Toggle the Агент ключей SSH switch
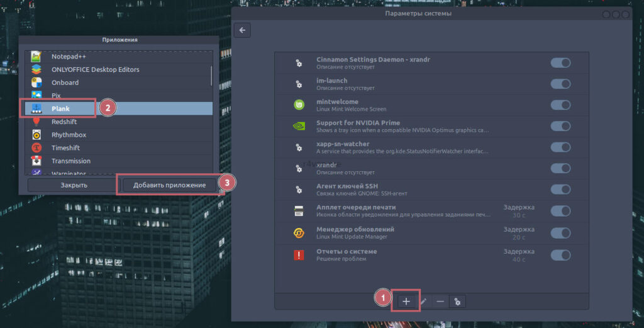Image resolution: width=644 pixels, height=328 pixels. coord(560,190)
